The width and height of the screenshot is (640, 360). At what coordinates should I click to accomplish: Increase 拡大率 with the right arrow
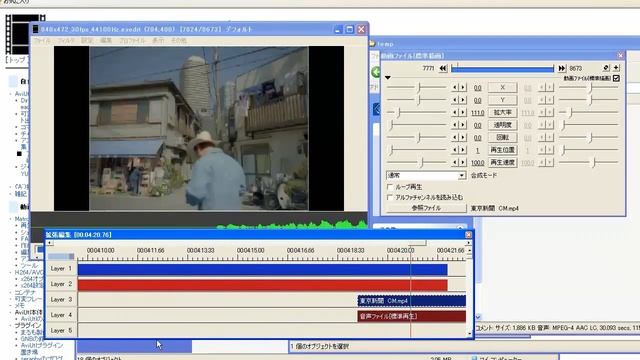463,112
